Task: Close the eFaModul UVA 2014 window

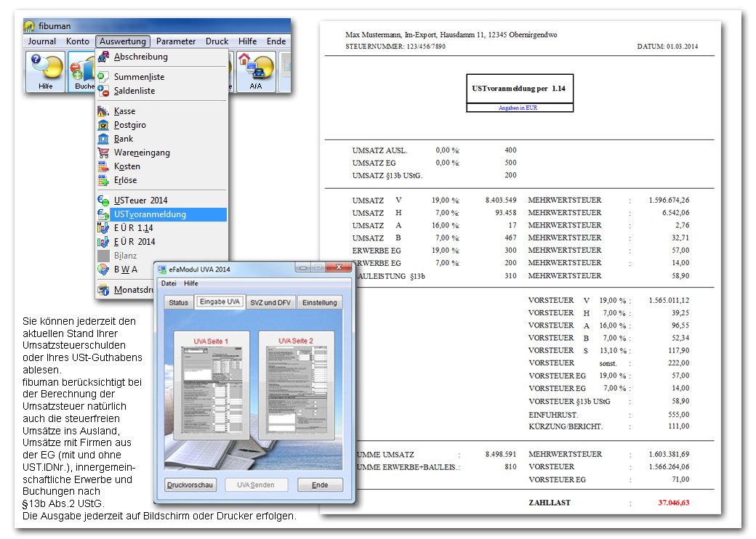Action: click(x=339, y=267)
